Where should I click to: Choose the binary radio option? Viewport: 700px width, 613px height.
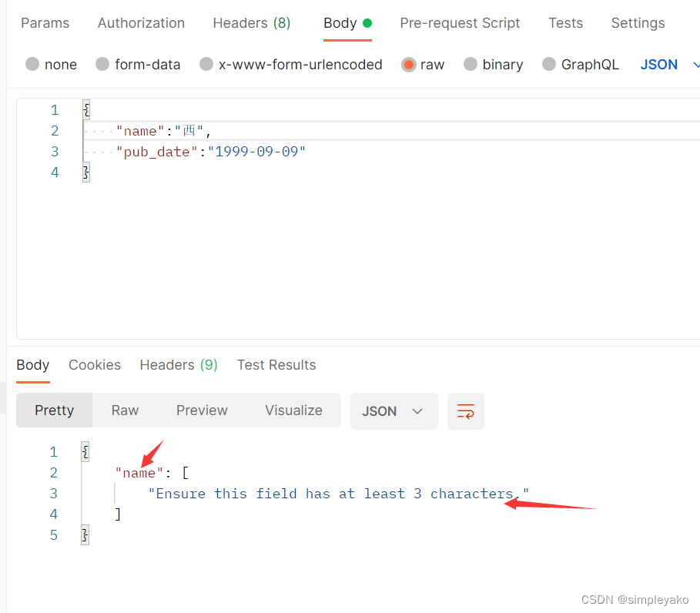point(470,64)
